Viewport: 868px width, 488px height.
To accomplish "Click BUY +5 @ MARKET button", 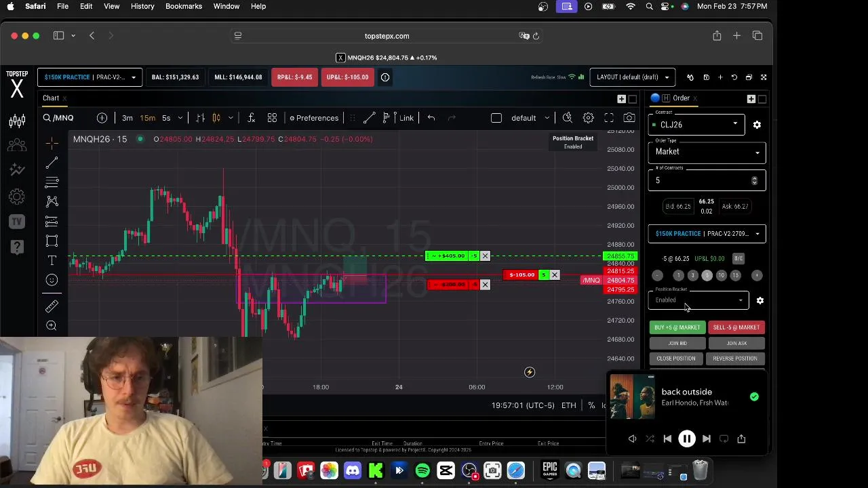I will 677,327.
